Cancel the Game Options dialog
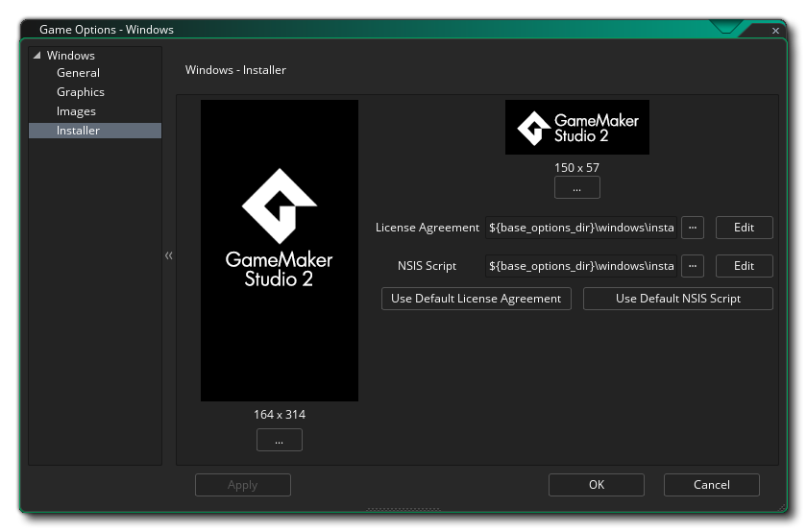 [712, 485]
